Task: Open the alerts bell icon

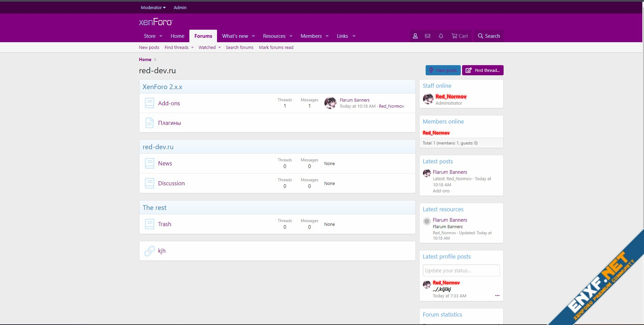Action: pyautogui.click(x=441, y=36)
